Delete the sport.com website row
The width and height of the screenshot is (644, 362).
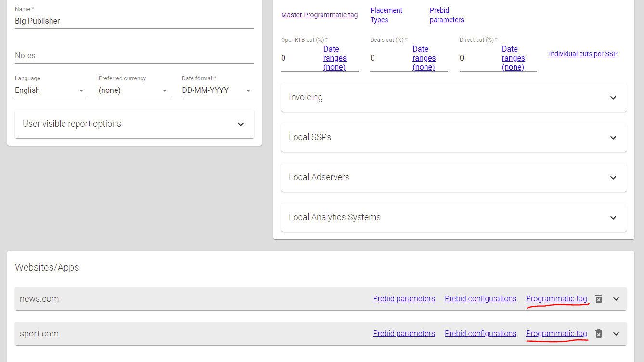[x=599, y=334]
